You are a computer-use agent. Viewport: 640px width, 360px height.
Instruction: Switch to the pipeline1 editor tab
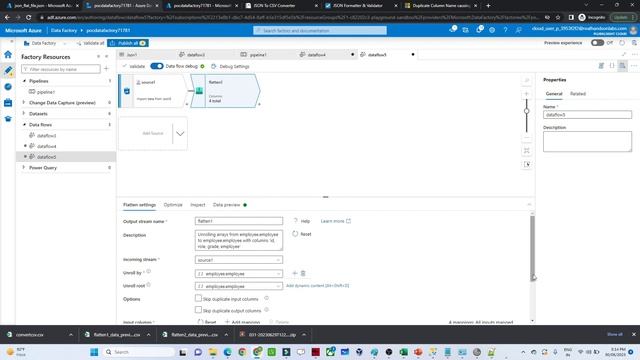coord(258,55)
